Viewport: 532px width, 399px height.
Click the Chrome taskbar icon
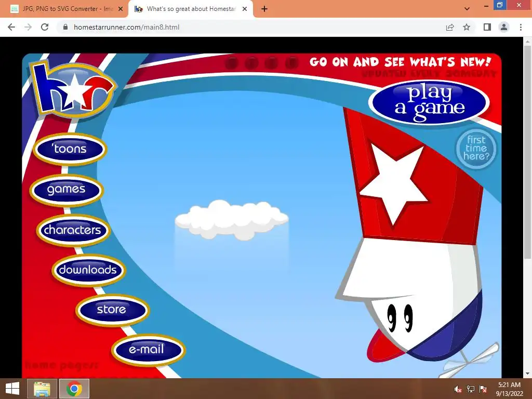tap(74, 389)
